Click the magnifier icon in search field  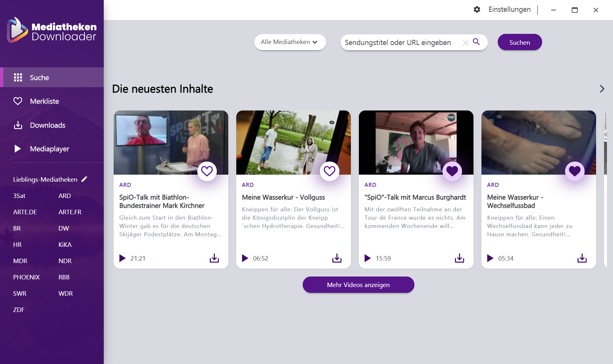(x=476, y=42)
